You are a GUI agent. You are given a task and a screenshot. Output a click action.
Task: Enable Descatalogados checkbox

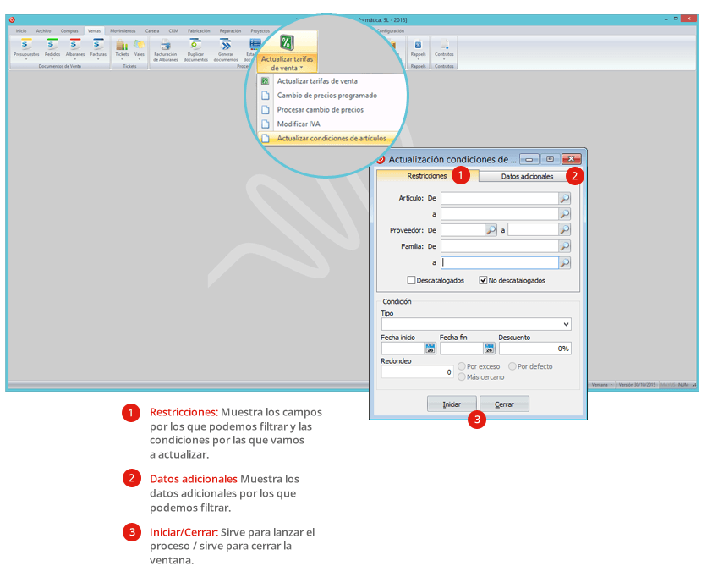point(412,280)
